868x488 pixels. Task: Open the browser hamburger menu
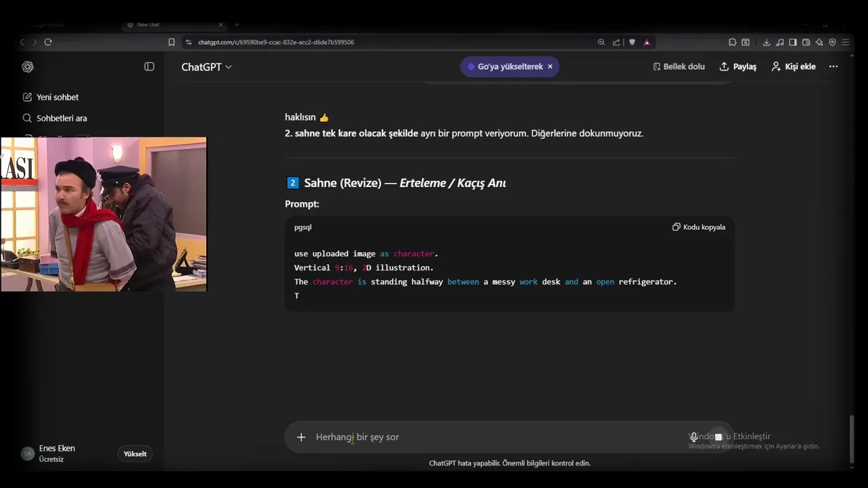[846, 42]
